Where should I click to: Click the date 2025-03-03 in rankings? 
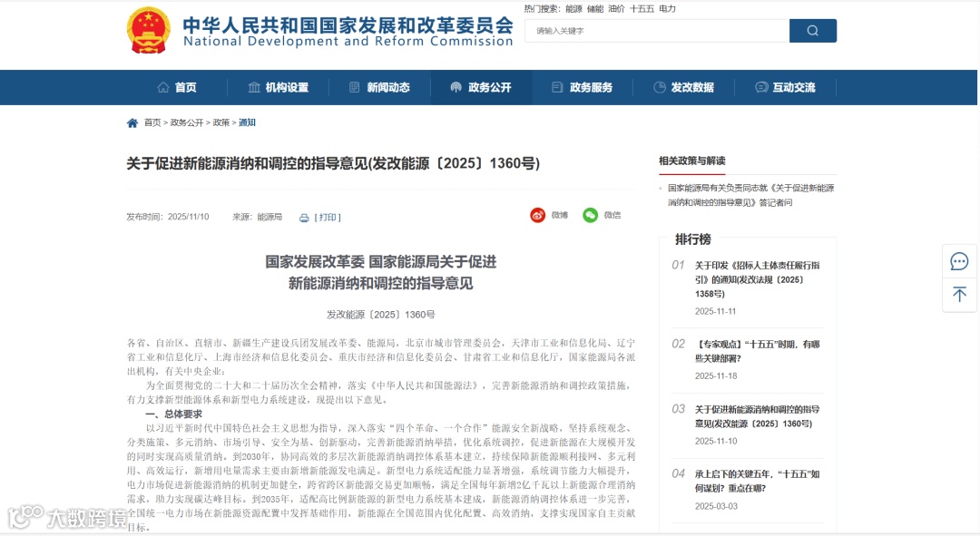[x=716, y=506]
